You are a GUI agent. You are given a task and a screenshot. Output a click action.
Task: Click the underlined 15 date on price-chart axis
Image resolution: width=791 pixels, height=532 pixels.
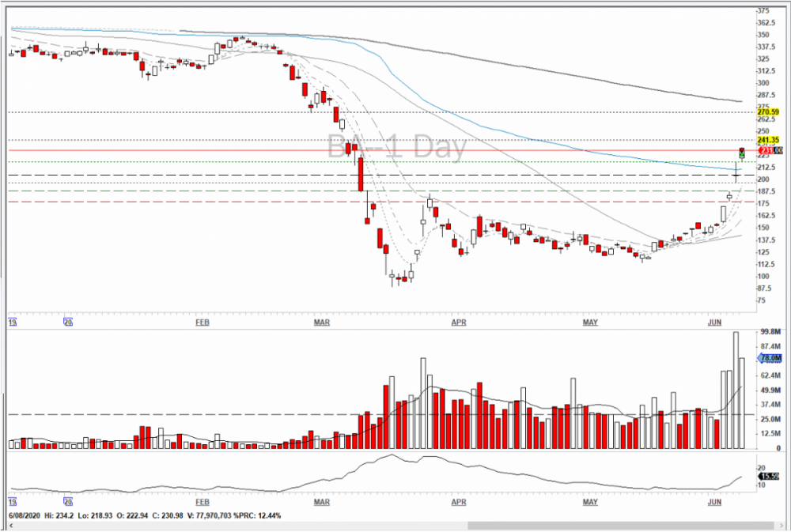point(12,323)
